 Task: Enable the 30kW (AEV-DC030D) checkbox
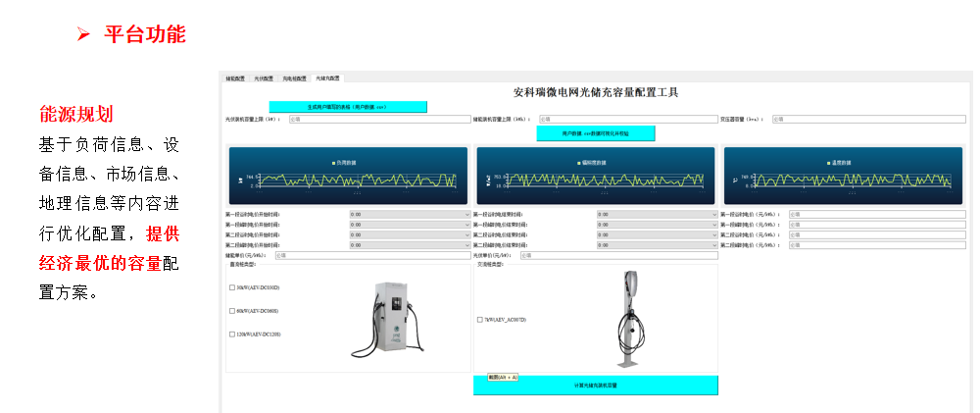(x=232, y=287)
